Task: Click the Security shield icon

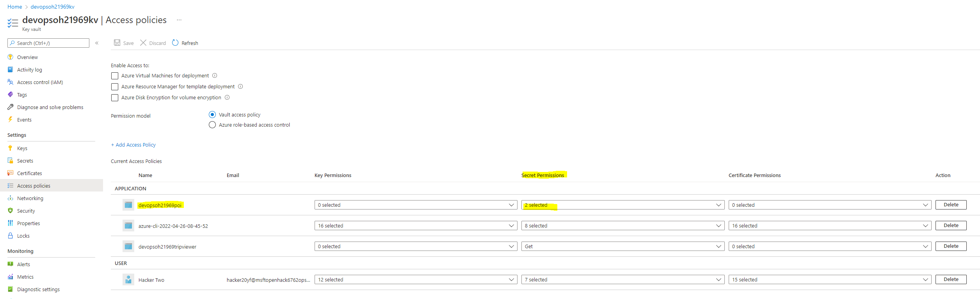Action: [11, 211]
